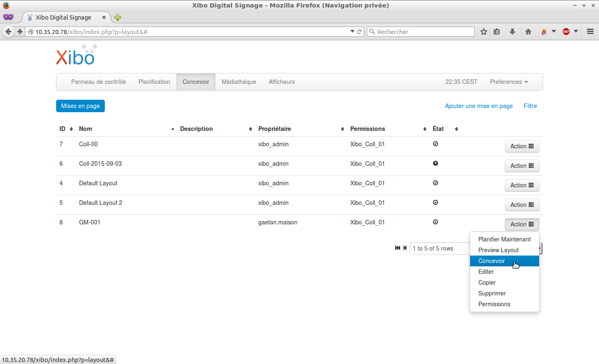Switch to the Médiathèque navigation tab
Screen dimensions: 599x364
click(x=239, y=82)
